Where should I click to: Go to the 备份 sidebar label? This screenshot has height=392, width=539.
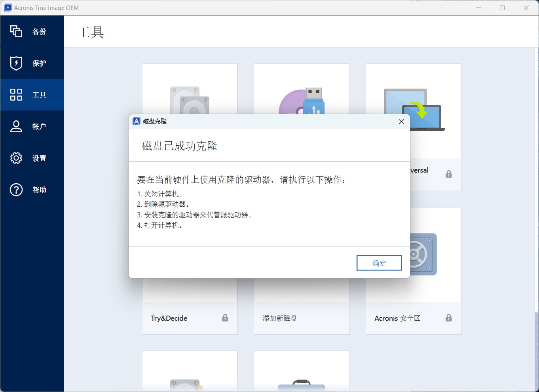40,32
